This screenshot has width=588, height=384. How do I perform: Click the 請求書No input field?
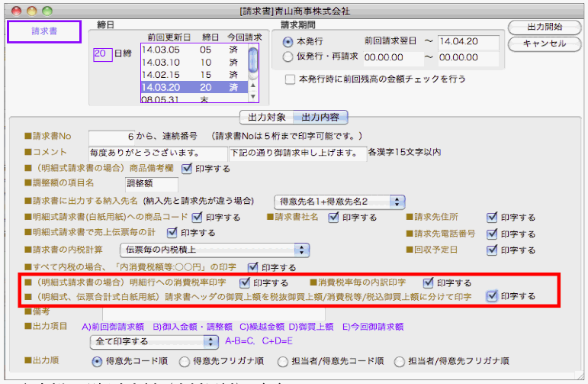pyautogui.click(x=112, y=137)
